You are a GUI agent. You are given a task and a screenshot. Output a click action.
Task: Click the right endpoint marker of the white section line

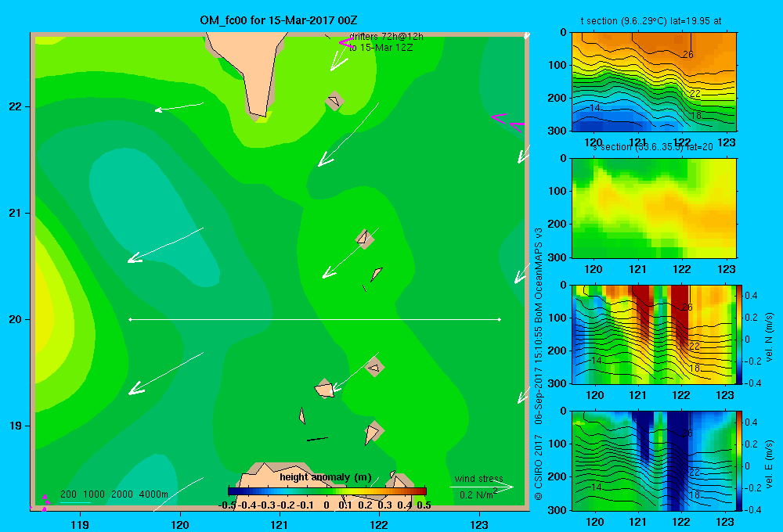(500, 319)
